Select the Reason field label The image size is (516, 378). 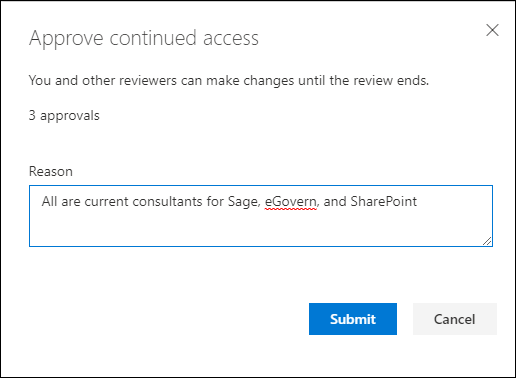[51, 171]
